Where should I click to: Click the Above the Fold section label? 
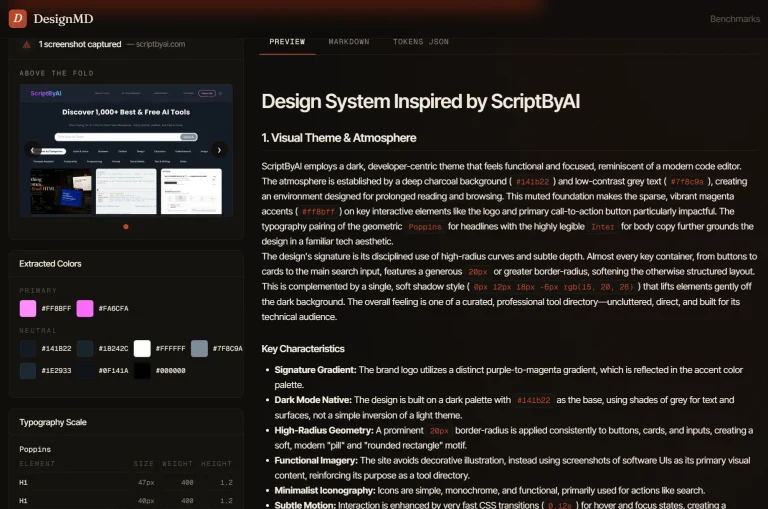[x=56, y=73]
